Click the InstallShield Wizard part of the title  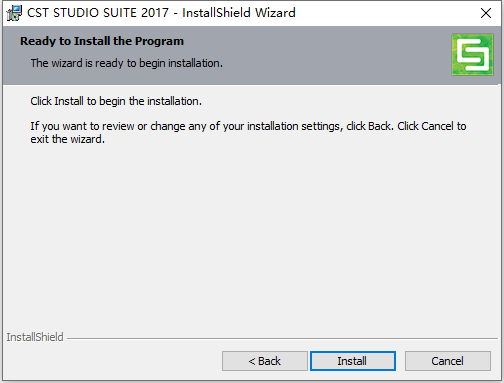point(239,13)
